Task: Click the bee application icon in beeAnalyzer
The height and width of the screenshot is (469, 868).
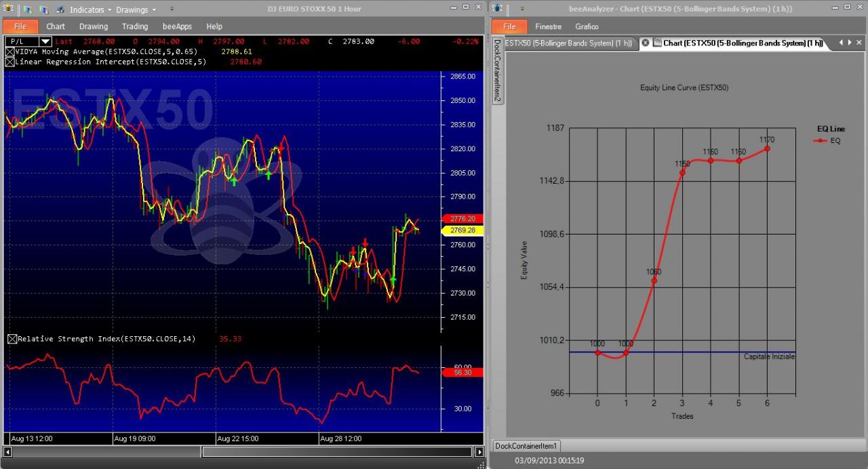Action: (498, 9)
